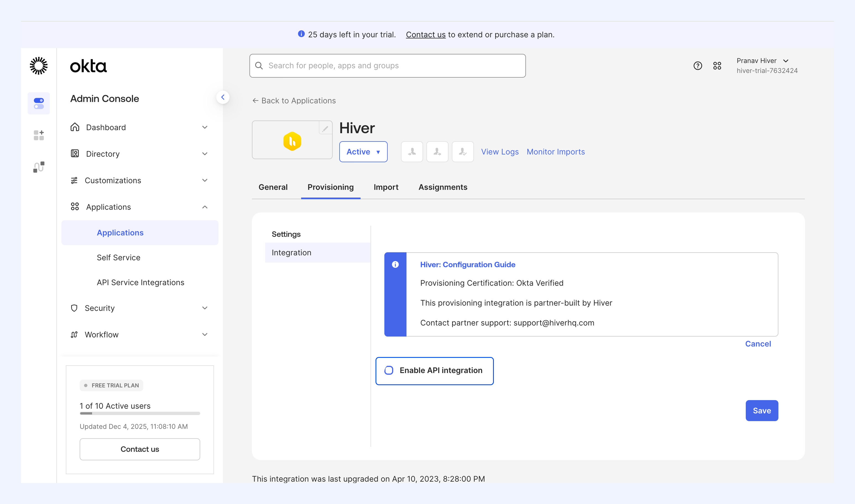Click the magnifier icon in the search bar
This screenshot has width=855, height=504.
click(x=259, y=65)
